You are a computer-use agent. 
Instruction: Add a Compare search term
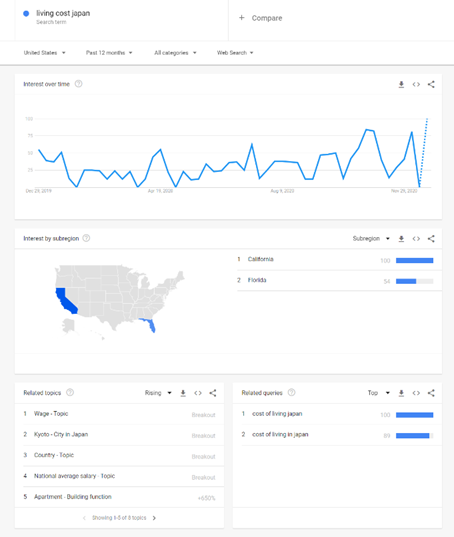tap(261, 18)
